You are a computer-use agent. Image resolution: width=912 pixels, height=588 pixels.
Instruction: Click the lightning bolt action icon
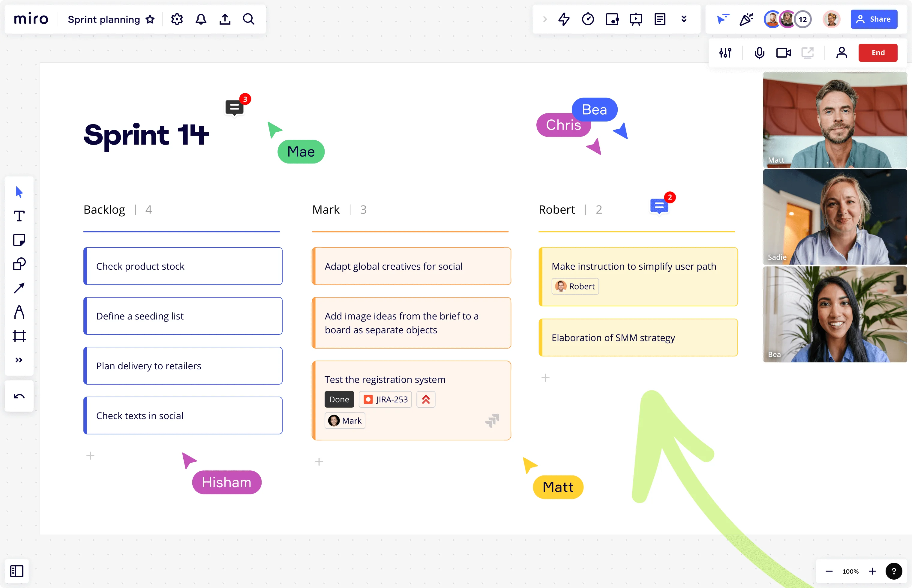point(564,19)
